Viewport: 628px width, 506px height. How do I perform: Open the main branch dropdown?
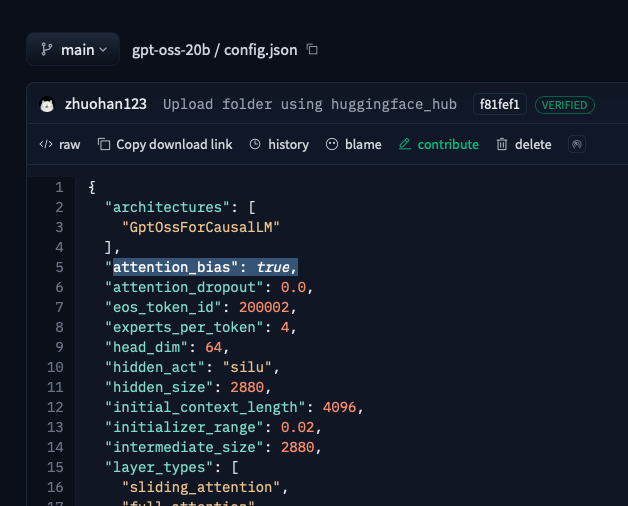point(73,49)
